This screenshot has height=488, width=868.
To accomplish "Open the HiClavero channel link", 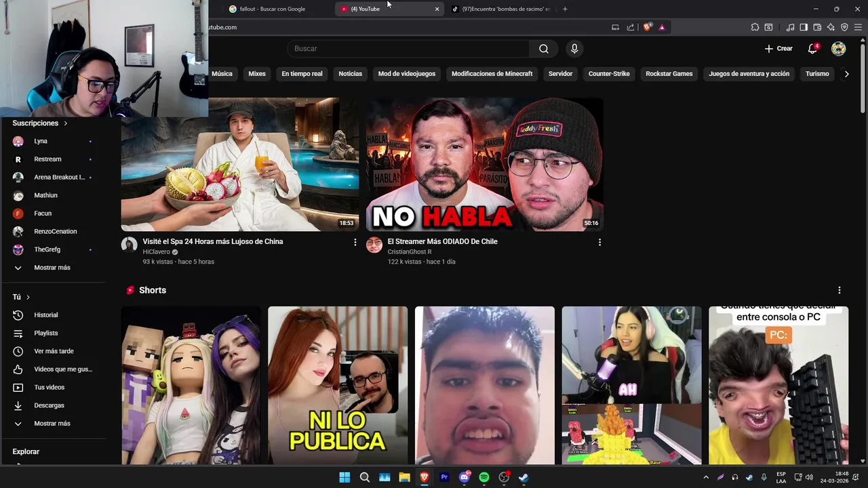I will point(156,252).
